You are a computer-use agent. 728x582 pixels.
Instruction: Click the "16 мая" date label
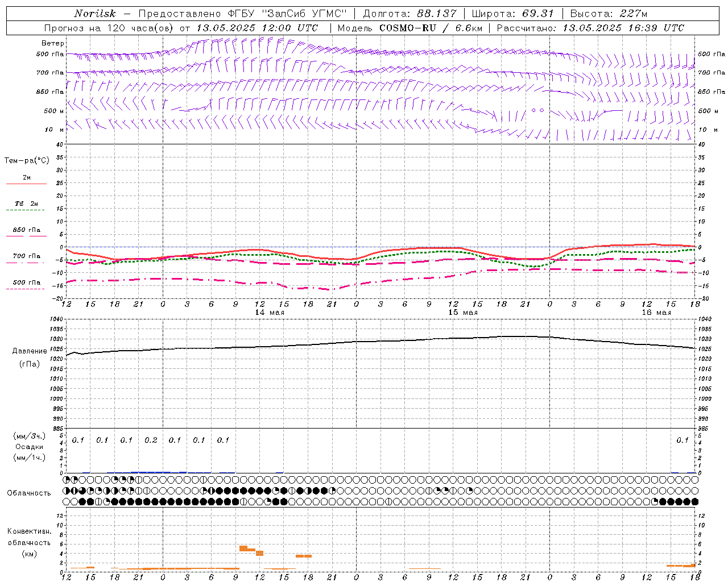pos(656,313)
